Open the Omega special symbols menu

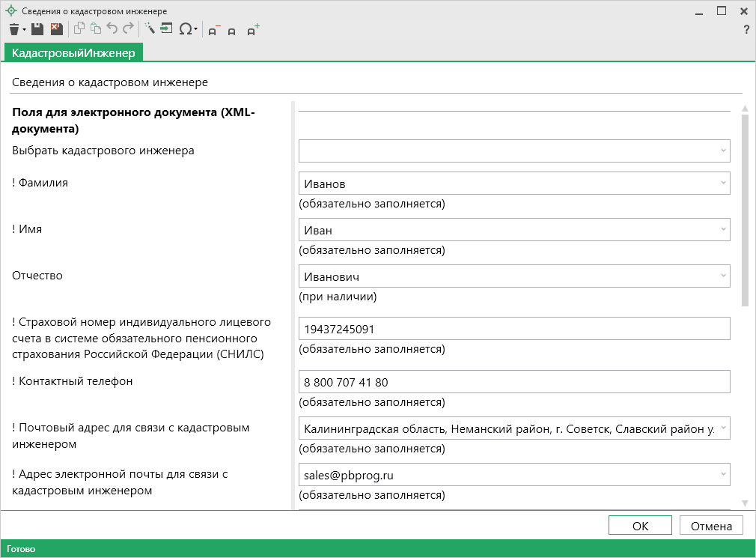tap(187, 29)
